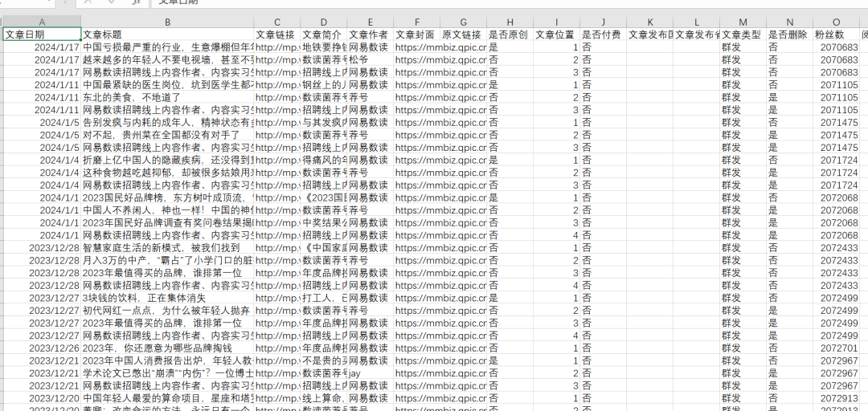This screenshot has width=868, height=411.
Task: Select title cell 2023年，你还愿意为哪些品牌掏钱
Action: point(168,348)
